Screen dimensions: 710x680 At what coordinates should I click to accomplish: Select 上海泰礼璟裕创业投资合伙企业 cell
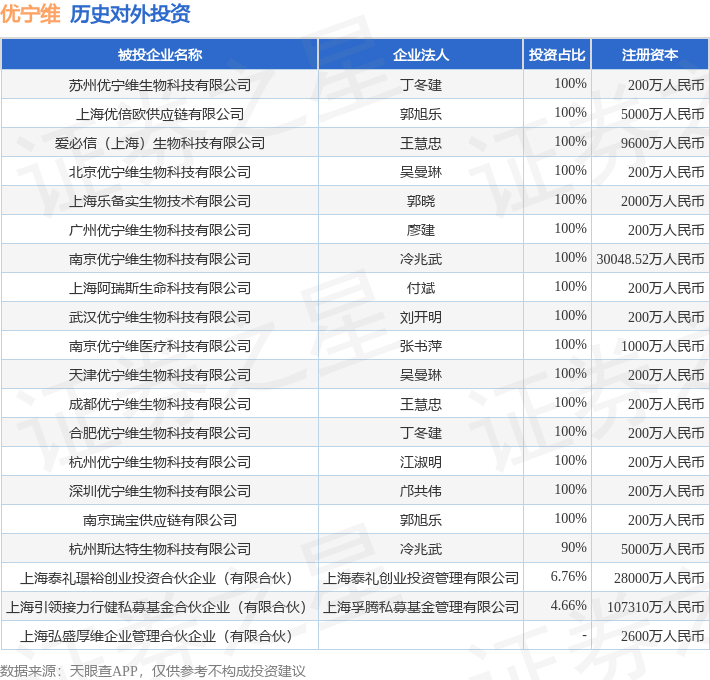(x=160, y=578)
